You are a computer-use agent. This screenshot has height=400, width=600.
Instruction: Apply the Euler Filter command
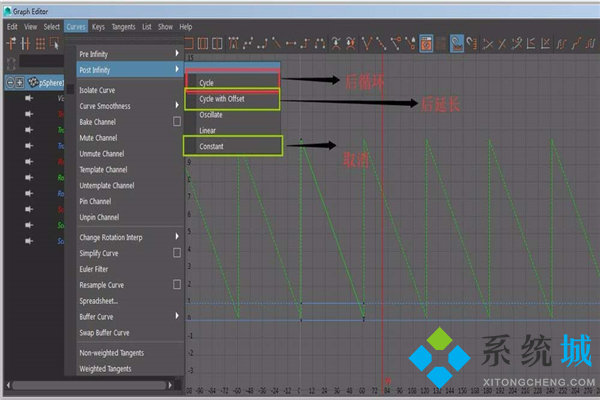pos(94,269)
